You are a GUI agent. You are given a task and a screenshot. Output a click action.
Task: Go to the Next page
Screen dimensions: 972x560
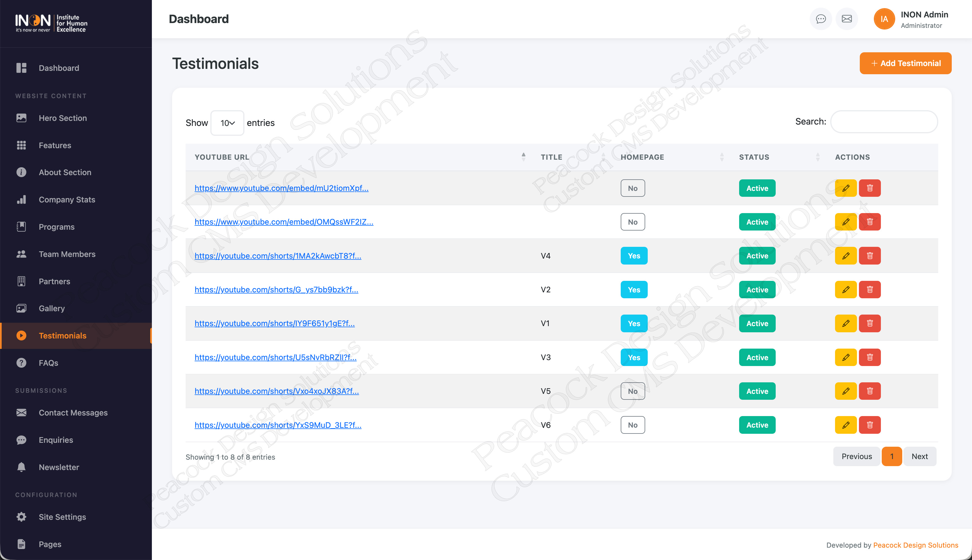click(920, 457)
